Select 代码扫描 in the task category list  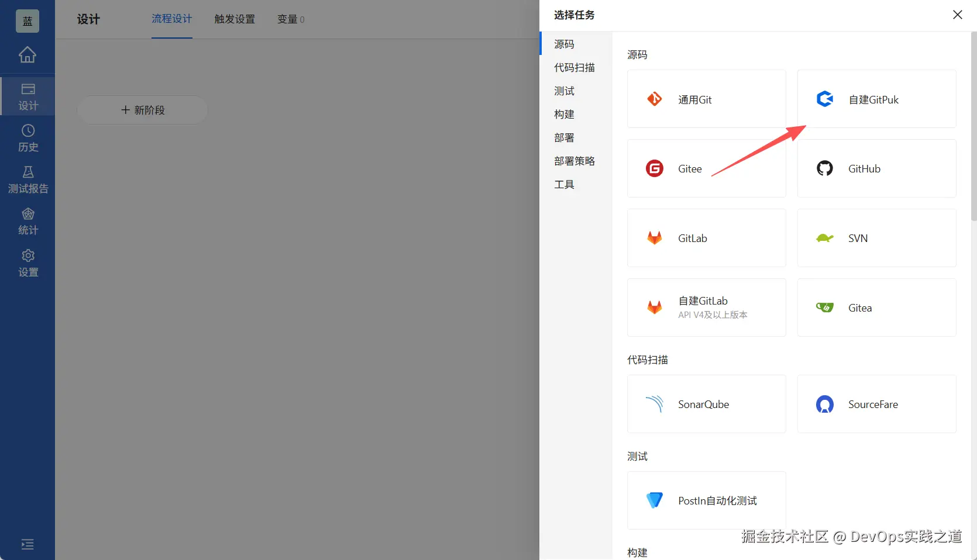[574, 67]
